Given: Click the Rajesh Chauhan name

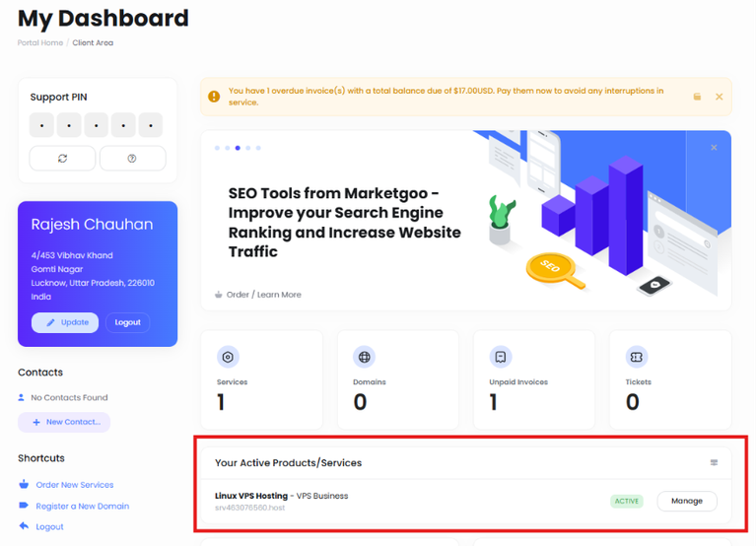Looking at the screenshot, I should pos(92,224).
